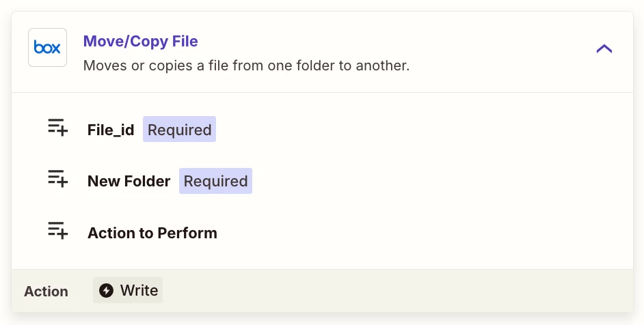Select the File_id field label
The height and width of the screenshot is (325, 644).
(111, 130)
